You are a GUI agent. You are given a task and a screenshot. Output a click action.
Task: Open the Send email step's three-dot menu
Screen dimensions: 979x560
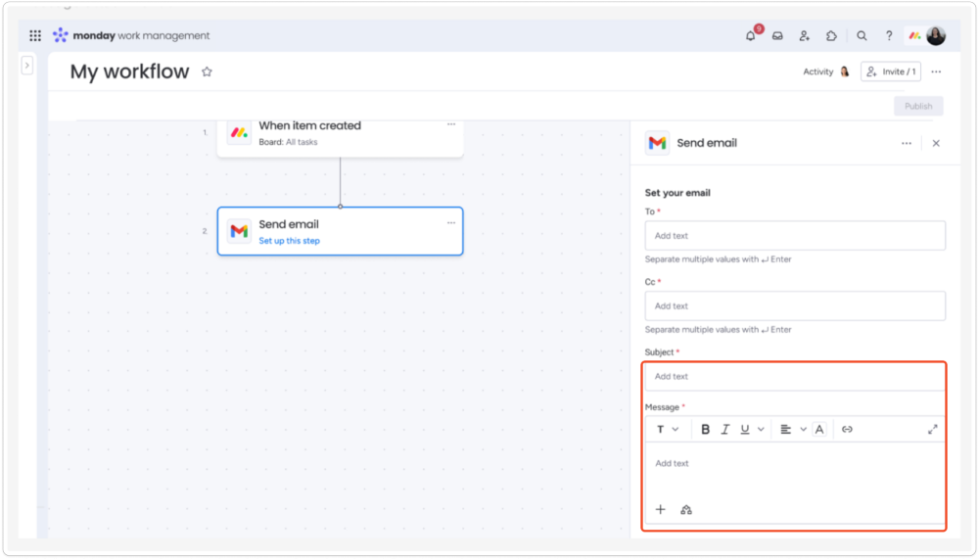point(451,223)
